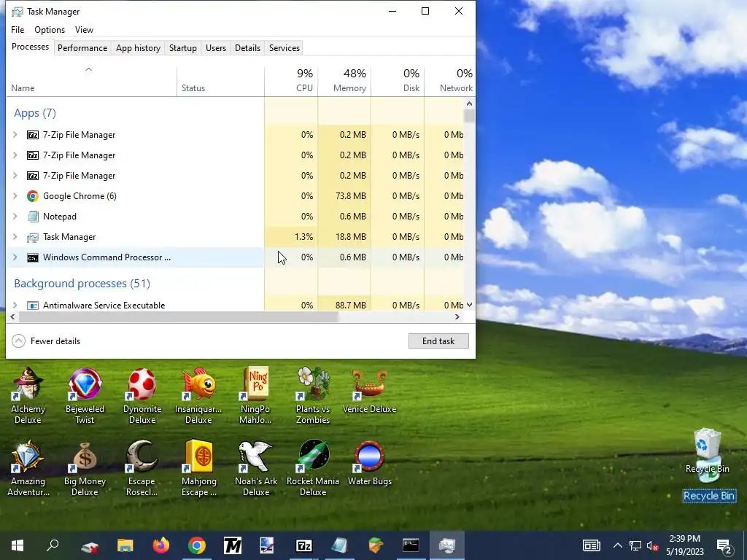
Task: Expand the Google Chrome (6) process group
Action: click(x=15, y=196)
